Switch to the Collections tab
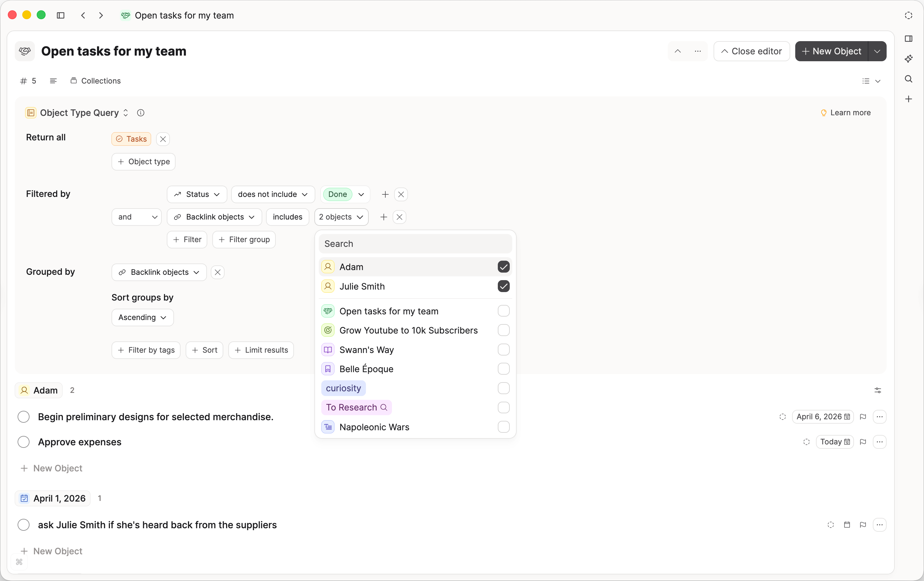This screenshot has height=581, width=924. [x=95, y=81]
